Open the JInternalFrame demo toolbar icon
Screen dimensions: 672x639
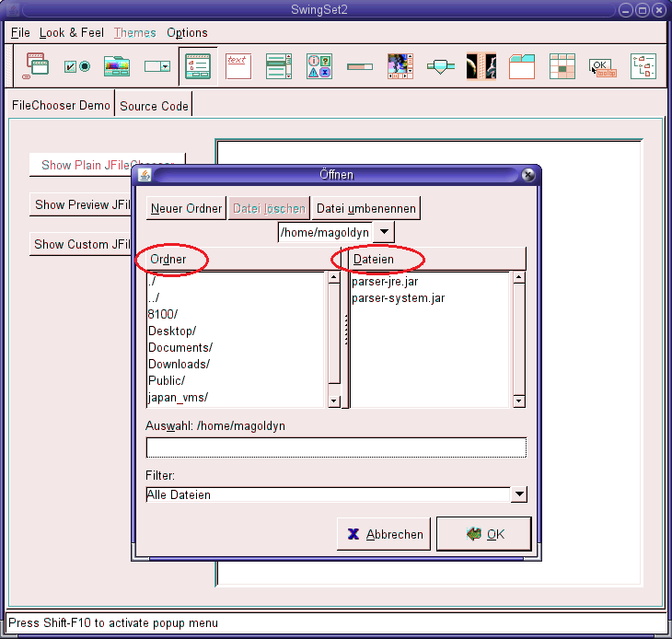[37, 65]
